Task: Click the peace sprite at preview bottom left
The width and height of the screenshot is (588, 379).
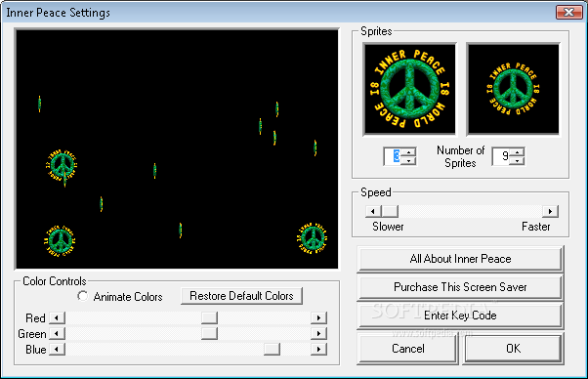Action: tap(60, 240)
